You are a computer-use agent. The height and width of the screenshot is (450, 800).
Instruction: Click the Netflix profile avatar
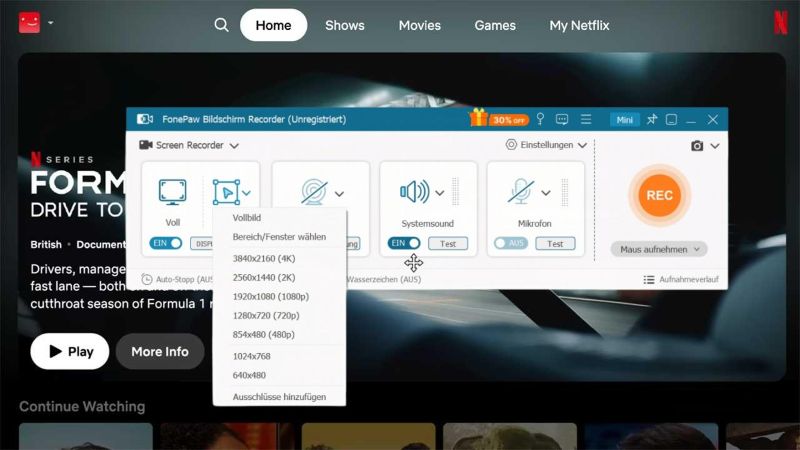[x=30, y=22]
